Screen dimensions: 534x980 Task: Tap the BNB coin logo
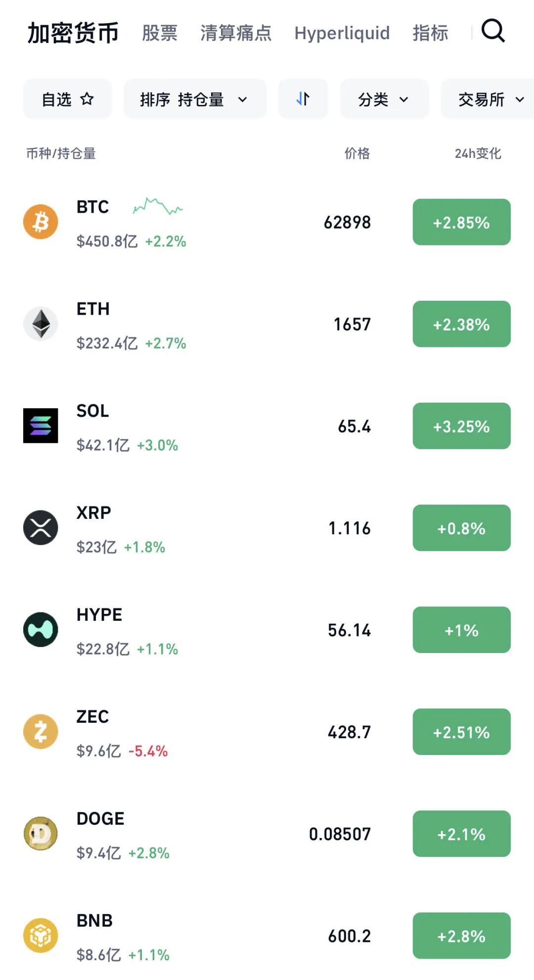(x=41, y=935)
